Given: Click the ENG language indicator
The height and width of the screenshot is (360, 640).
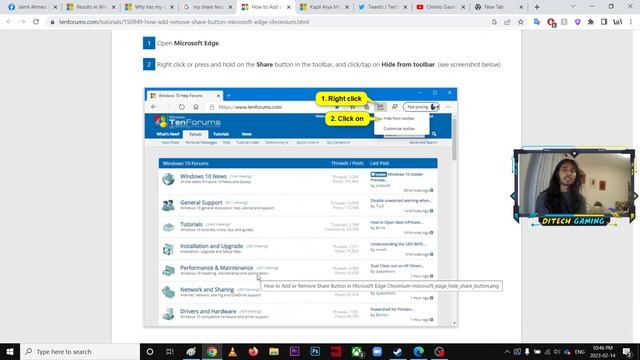Looking at the screenshot, I should point(580,352).
